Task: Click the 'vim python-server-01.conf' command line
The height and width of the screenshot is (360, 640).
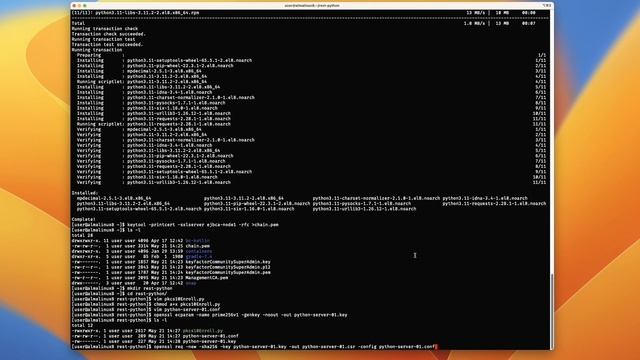Action: click(146, 310)
